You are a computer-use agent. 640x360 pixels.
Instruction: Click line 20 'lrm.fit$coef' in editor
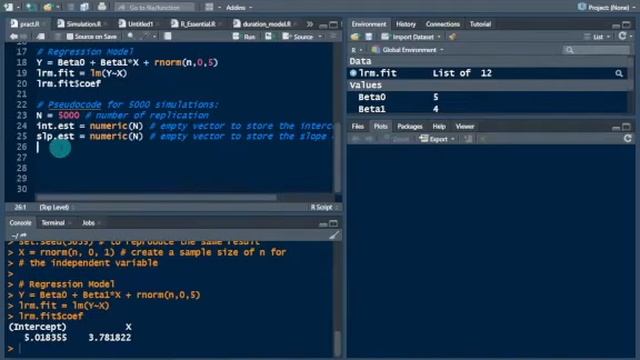[x=69, y=84]
